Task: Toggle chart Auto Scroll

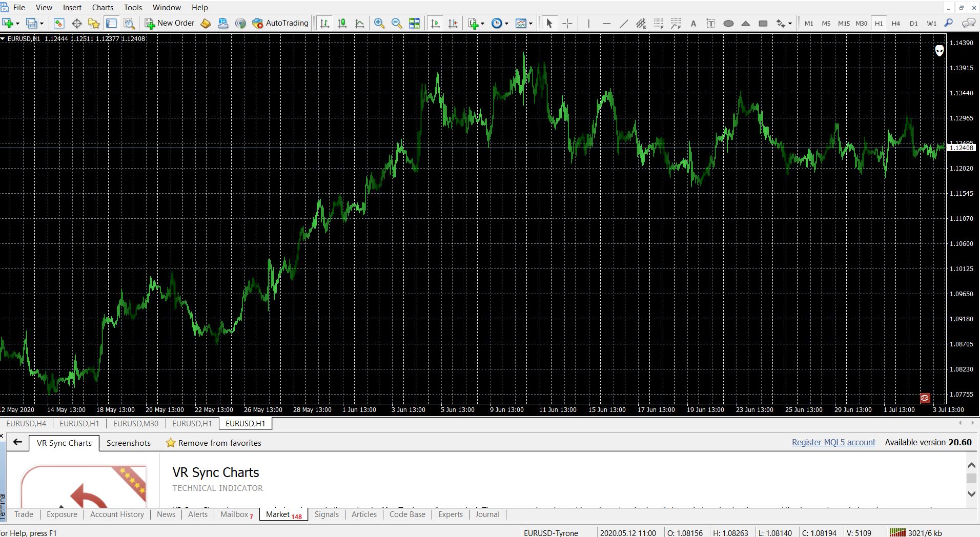Action: (436, 23)
